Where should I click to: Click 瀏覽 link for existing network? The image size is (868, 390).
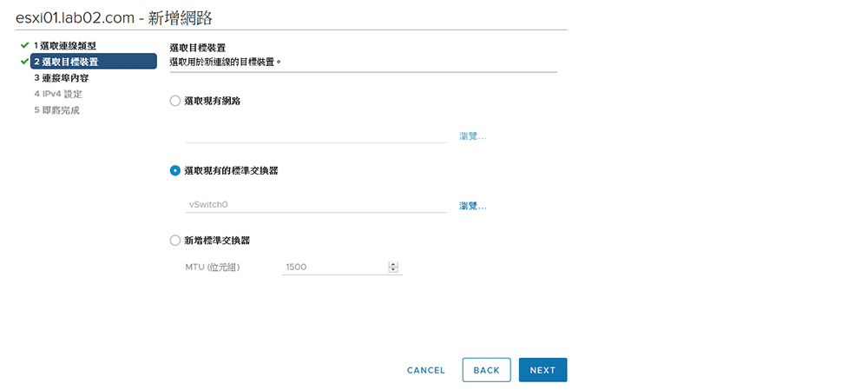(x=473, y=136)
